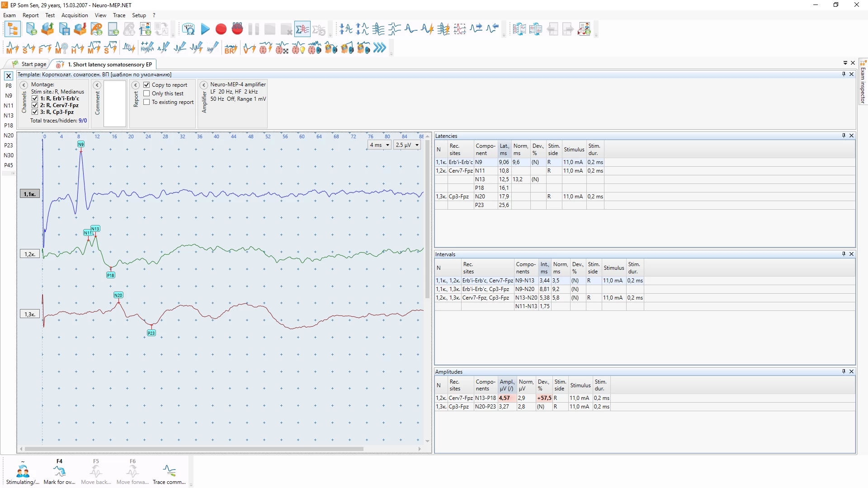Click the horizontal scrollbar under the traces
Viewport: 868px width, 488px height.
194,449
